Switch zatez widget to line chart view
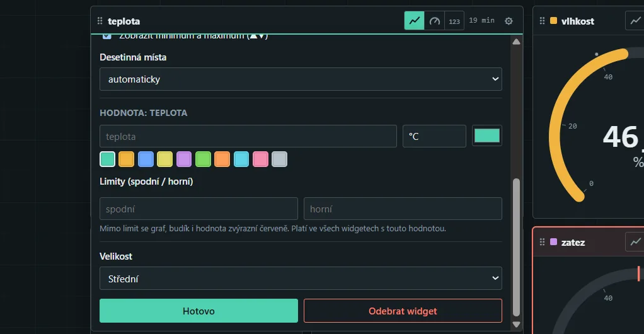The image size is (644, 334). [635, 241]
